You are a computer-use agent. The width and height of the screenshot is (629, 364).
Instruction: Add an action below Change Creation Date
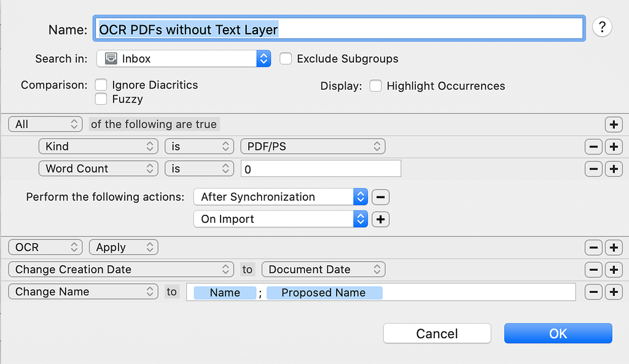coord(614,269)
